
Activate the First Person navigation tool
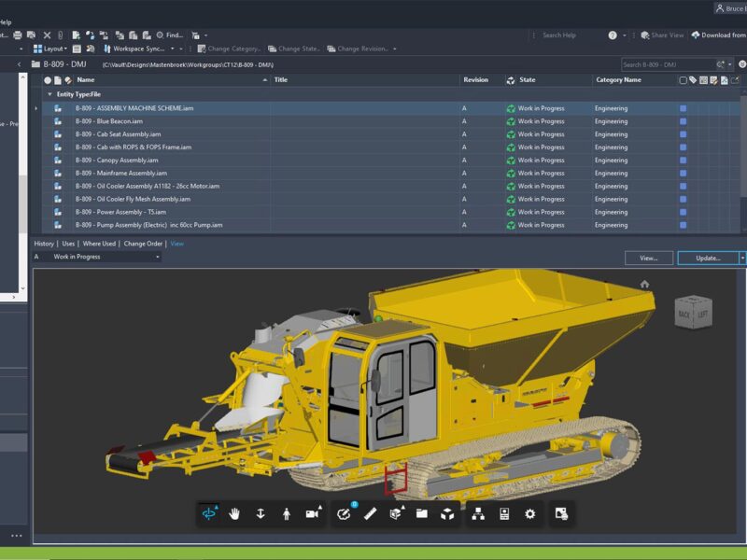click(x=285, y=513)
